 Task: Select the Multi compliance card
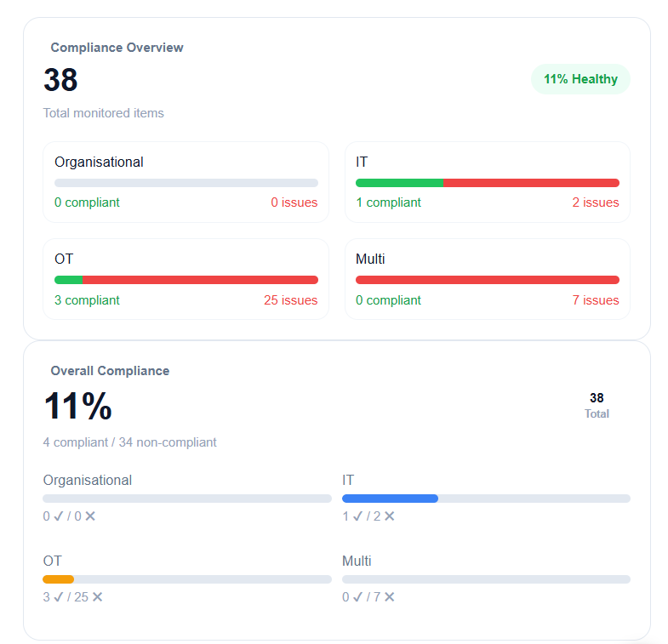coord(488,279)
